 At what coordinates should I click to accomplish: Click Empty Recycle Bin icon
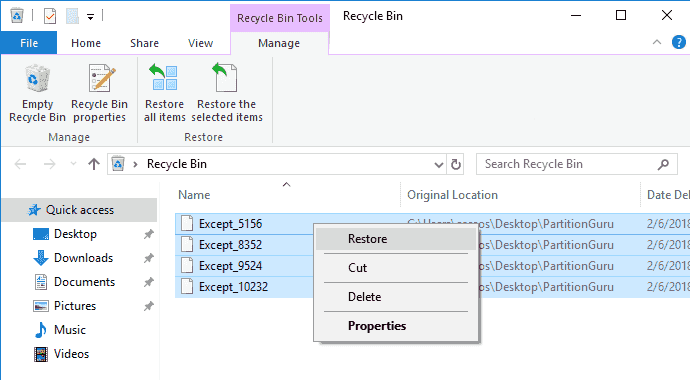pyautogui.click(x=37, y=78)
